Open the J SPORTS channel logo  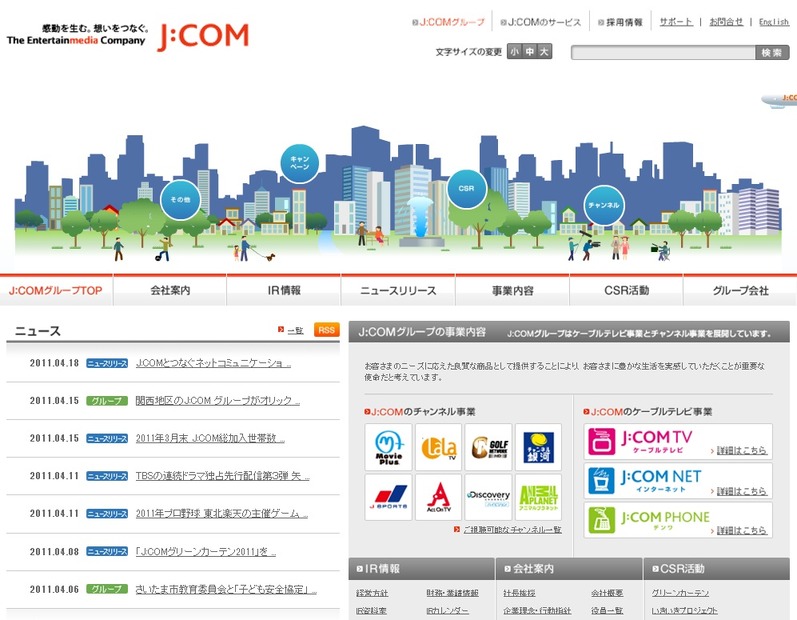[388, 497]
